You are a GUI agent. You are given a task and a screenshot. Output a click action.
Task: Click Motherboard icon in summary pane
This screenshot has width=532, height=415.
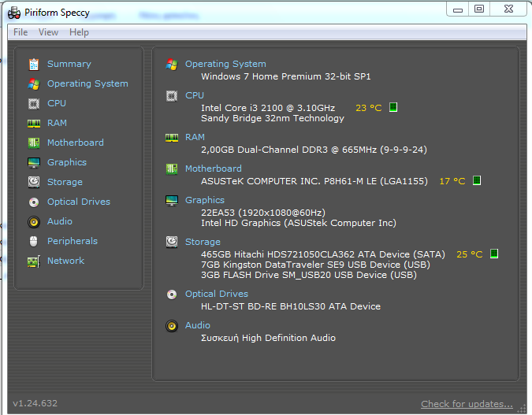172,169
